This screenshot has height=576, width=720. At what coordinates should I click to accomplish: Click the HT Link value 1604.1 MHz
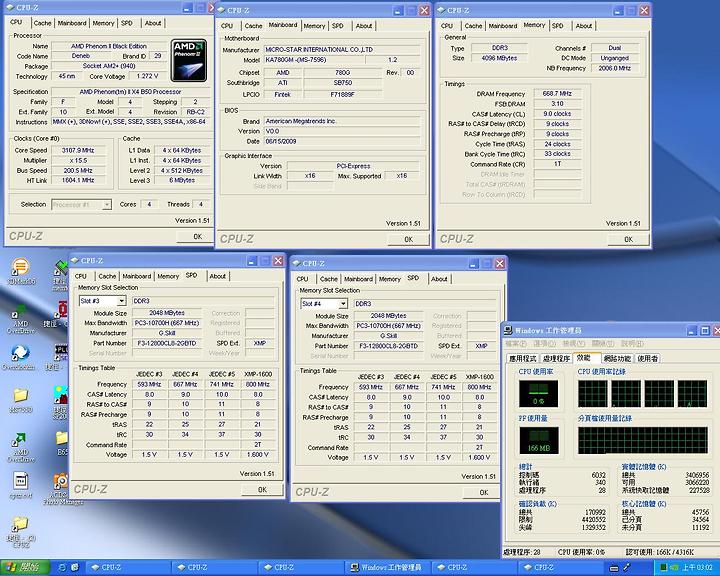coord(78,181)
